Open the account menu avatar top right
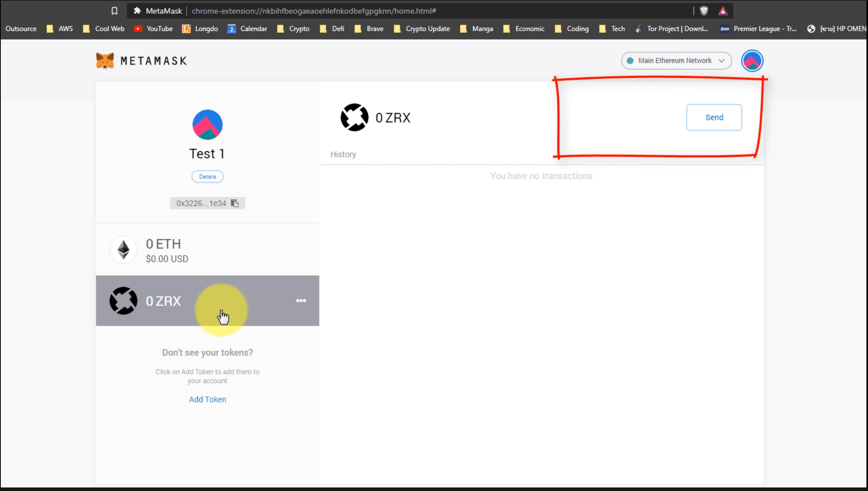Viewport: 868px width, 491px height. 752,61
